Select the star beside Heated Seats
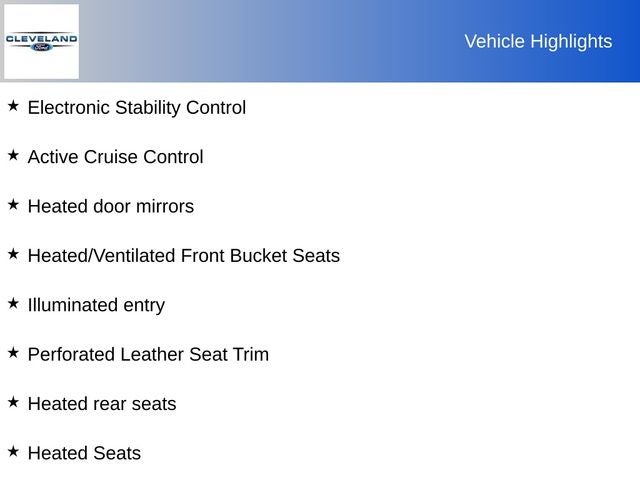640x480 pixels. click(13, 451)
